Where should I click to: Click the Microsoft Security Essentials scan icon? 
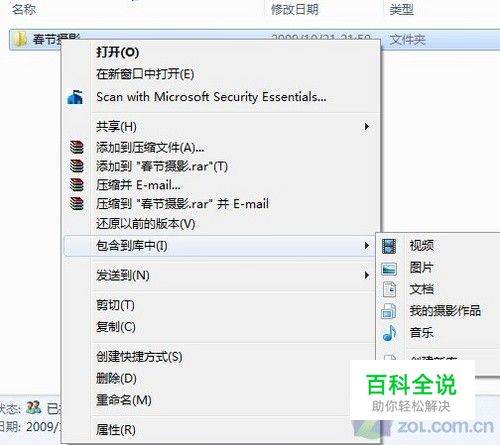(75, 97)
